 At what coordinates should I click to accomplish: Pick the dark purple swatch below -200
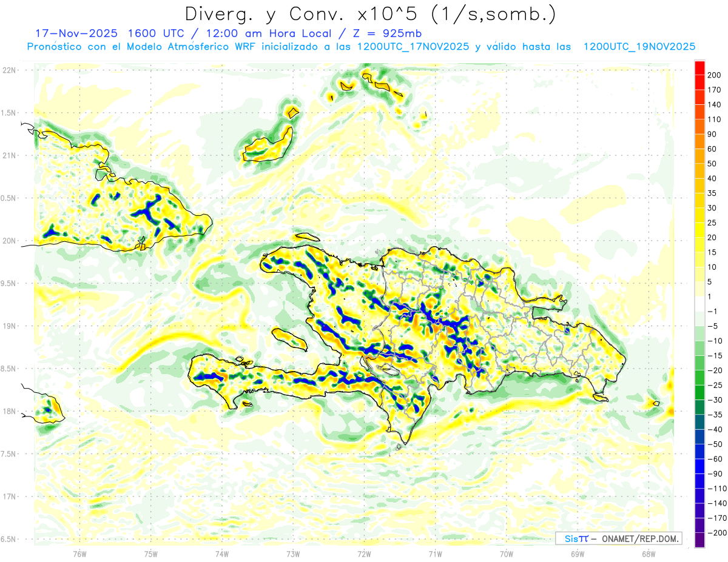click(x=699, y=540)
